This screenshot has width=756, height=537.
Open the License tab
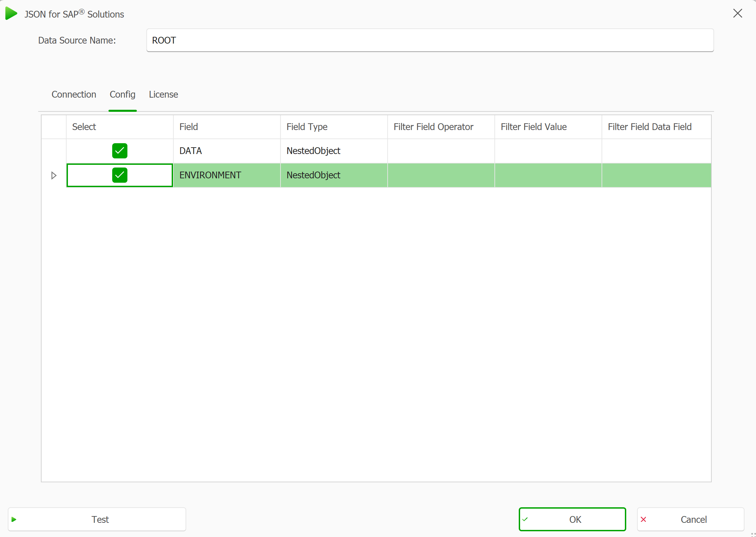(163, 95)
